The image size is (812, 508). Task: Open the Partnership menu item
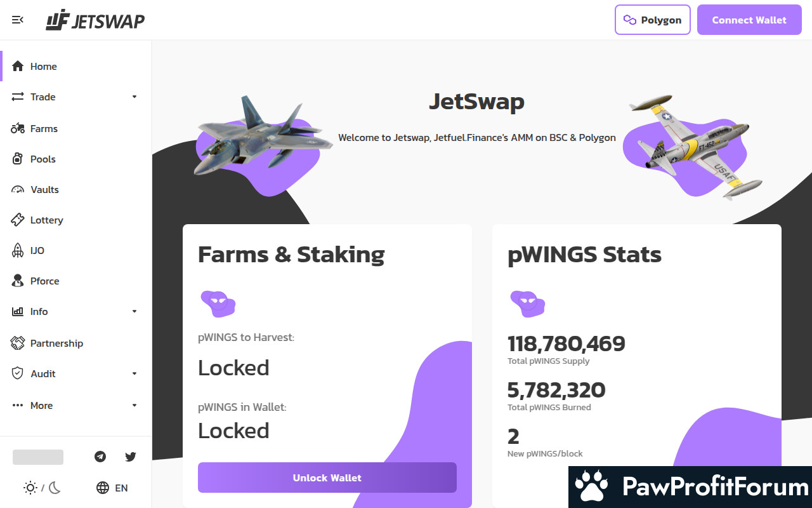[x=56, y=343]
